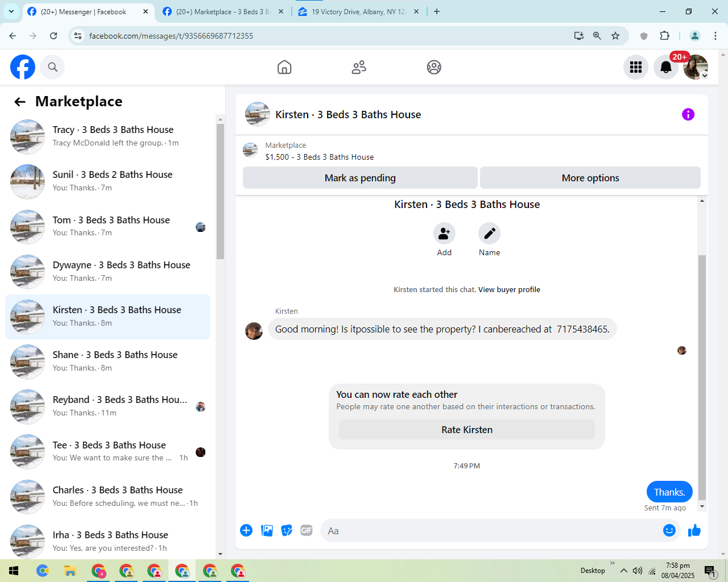Screen dimensions: 728x582
Task: Click the Name pencil icon
Action: point(489,233)
